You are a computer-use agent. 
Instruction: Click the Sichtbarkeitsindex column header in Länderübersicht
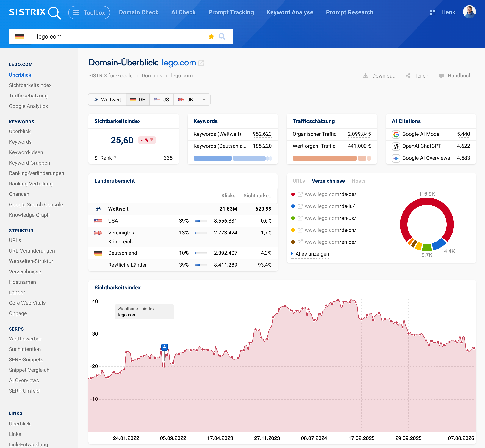[258, 196]
